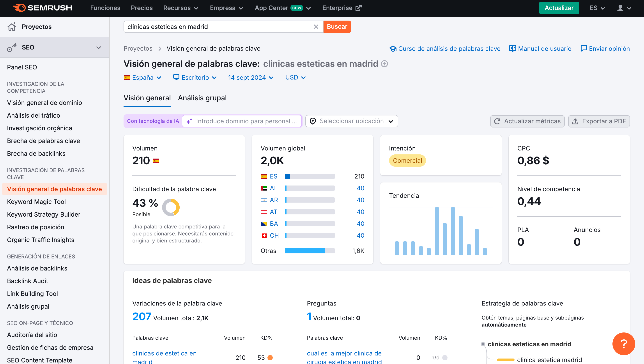The height and width of the screenshot is (364, 644).
Task: Click the keyword difficulty donut chart
Action: pos(171,207)
